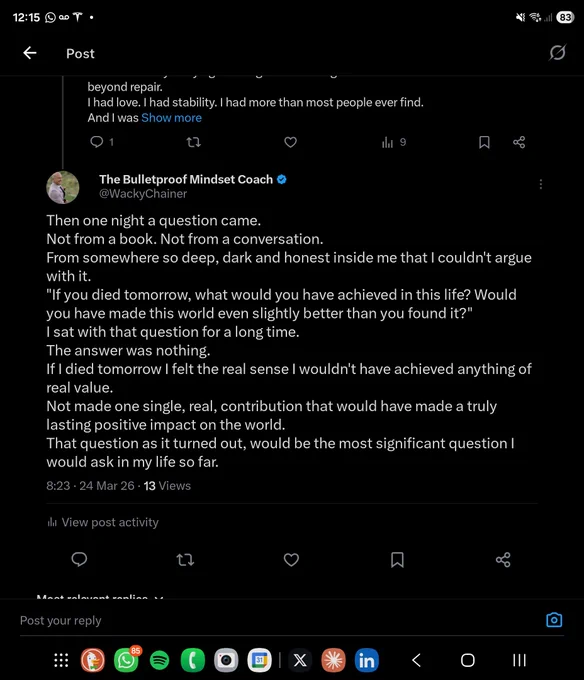Open app drawer grid icon
This screenshot has height=680, width=584.
click(x=61, y=660)
